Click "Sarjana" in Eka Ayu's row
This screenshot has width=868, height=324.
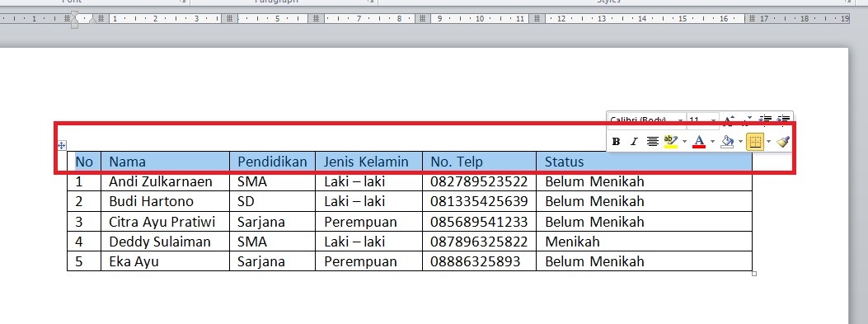point(261,261)
